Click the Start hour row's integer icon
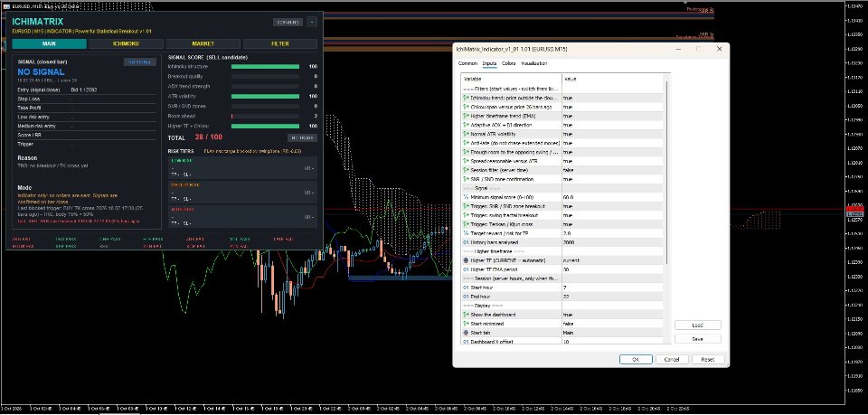 tap(467, 288)
